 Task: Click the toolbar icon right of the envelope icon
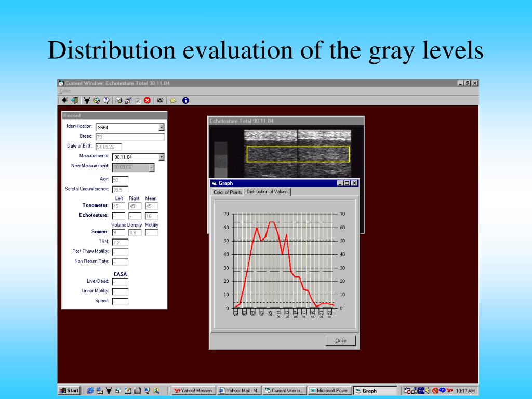point(128,100)
